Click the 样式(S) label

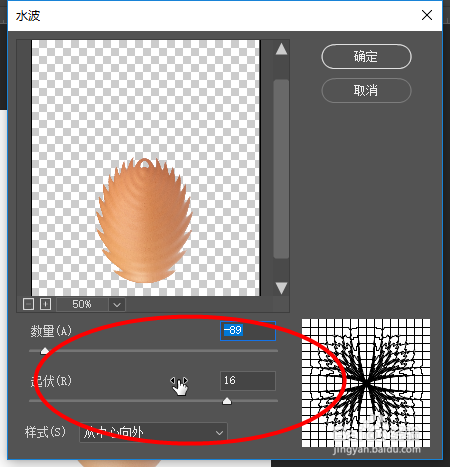click(45, 432)
